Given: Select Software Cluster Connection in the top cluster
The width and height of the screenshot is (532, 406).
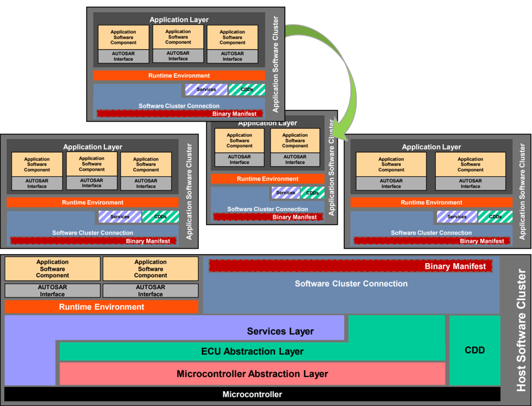Looking at the screenshot, I should (x=179, y=106).
